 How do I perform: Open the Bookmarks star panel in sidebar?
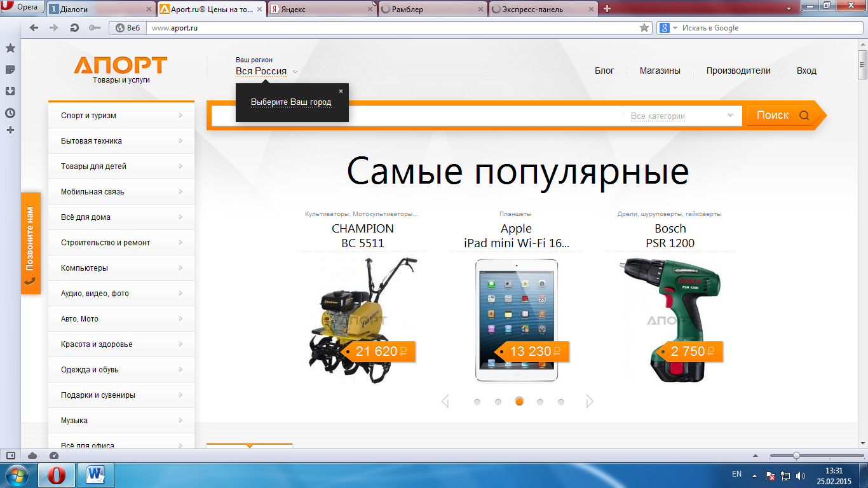click(10, 48)
